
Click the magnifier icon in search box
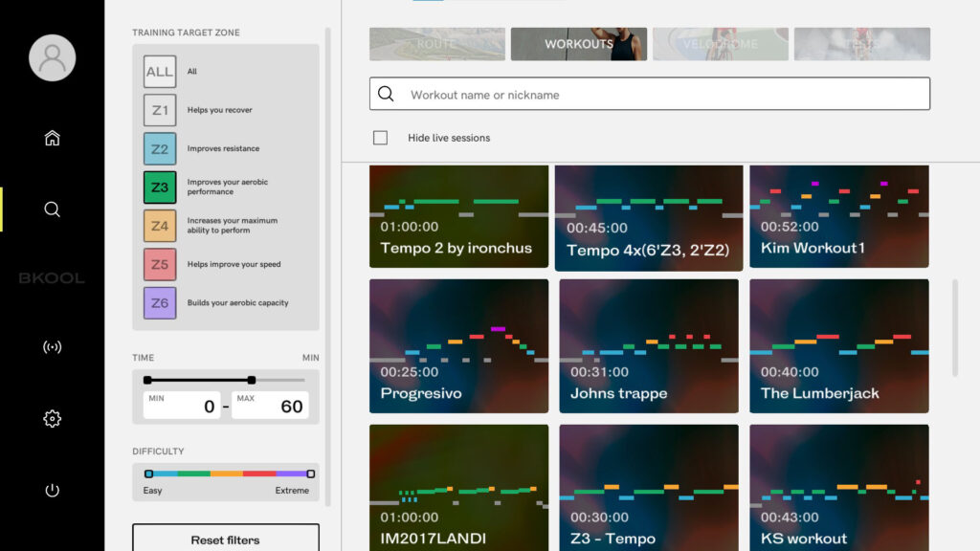[x=387, y=95]
